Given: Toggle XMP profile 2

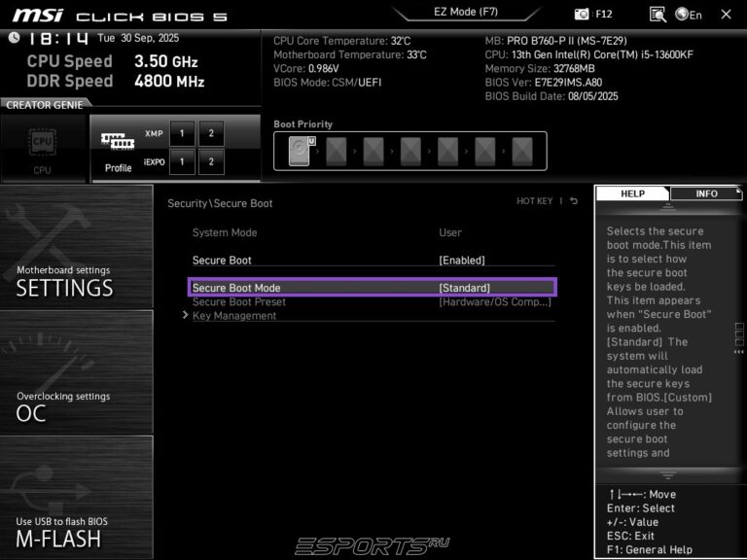Looking at the screenshot, I should [x=211, y=133].
